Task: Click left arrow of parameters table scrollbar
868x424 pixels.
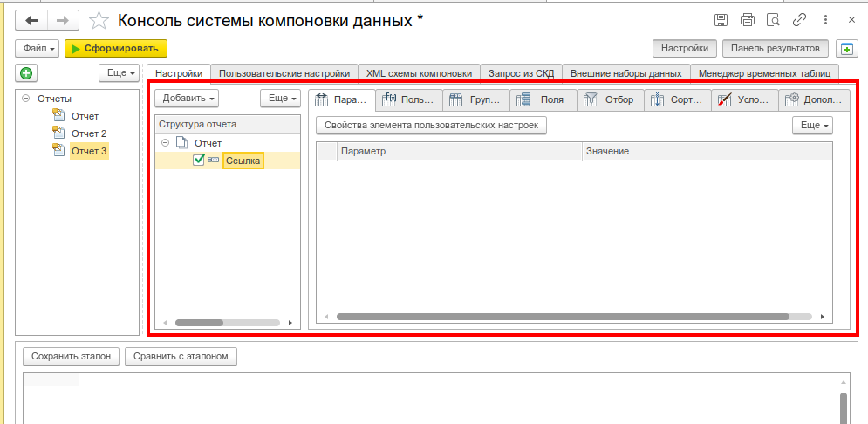Action: 326,317
